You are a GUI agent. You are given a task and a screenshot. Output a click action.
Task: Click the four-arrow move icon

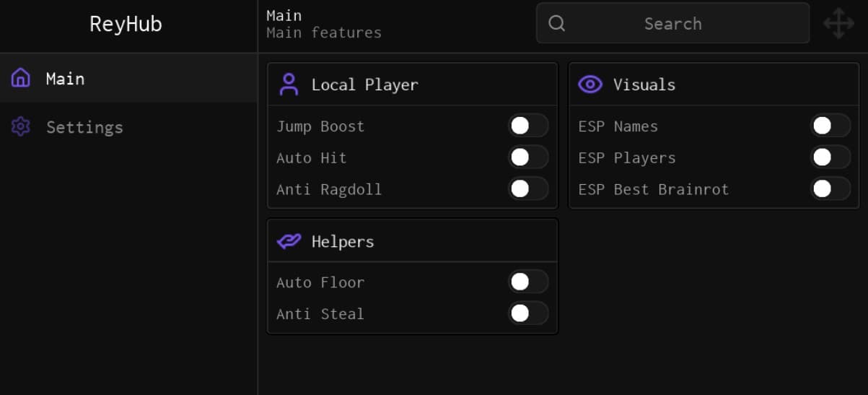pos(838,24)
